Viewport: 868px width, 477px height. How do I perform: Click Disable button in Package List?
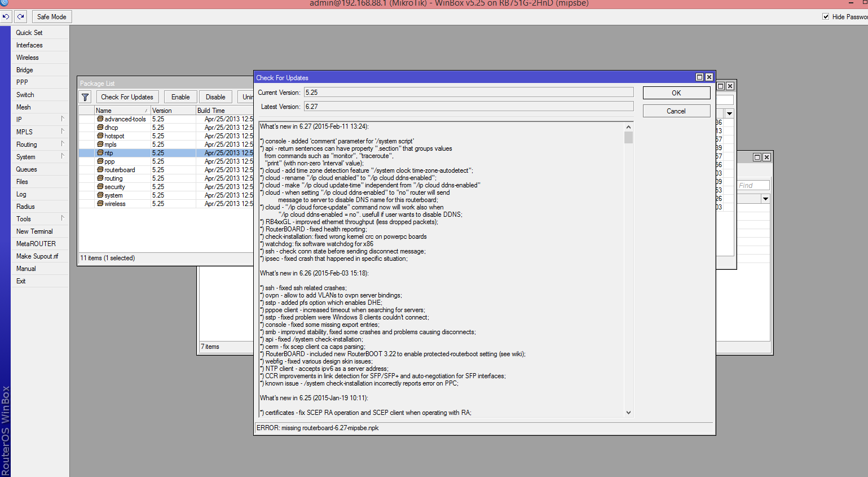click(x=215, y=97)
